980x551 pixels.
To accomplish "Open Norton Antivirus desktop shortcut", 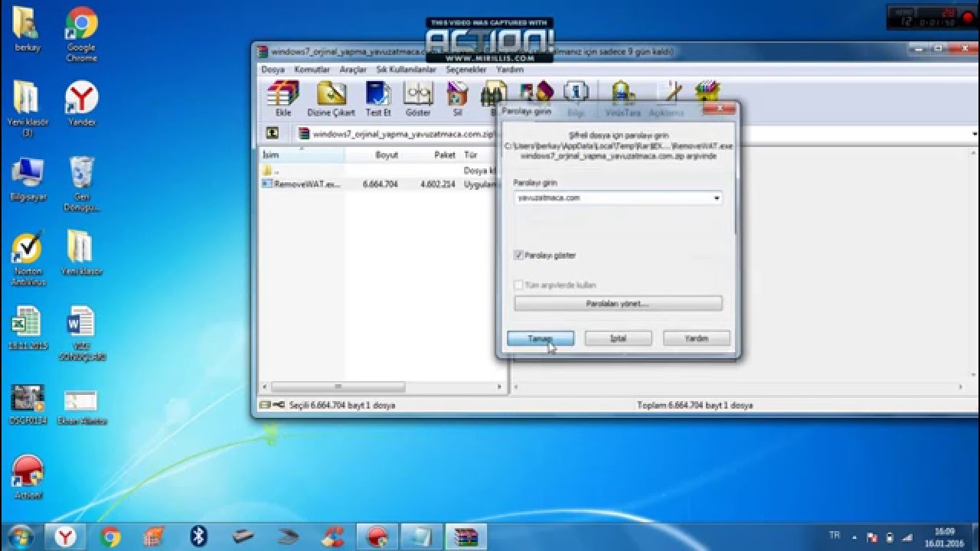I will pos(28,258).
